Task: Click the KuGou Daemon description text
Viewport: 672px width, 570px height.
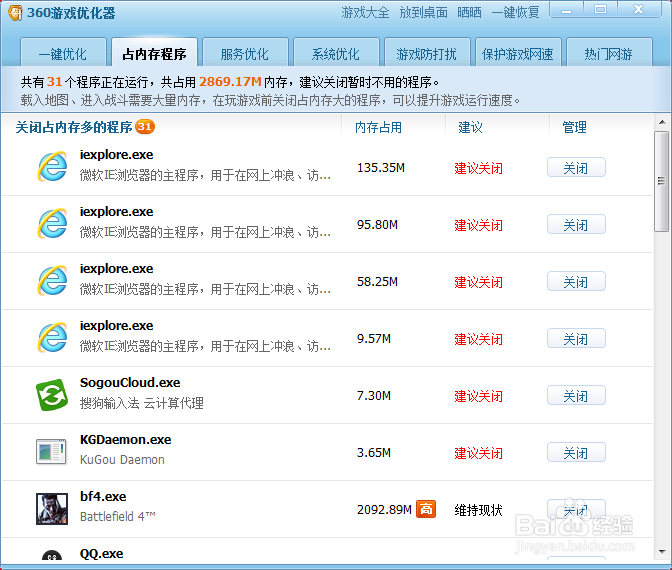Action: point(122,460)
